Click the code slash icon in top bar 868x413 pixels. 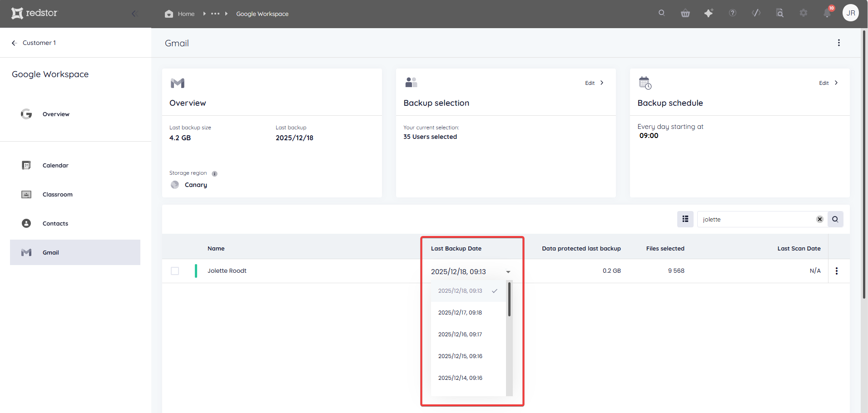pos(756,13)
